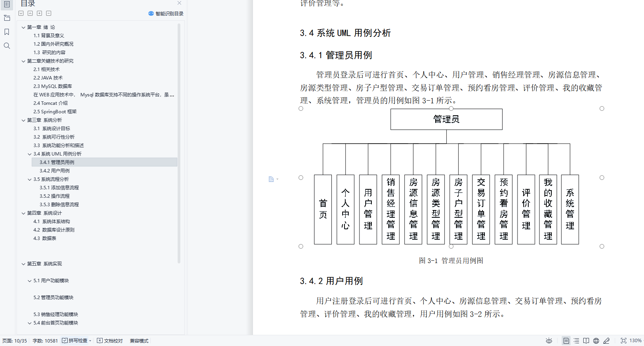The image size is (644, 346).
Task: Click the expand-all down-arrow TOC icon
Action: (21, 13)
